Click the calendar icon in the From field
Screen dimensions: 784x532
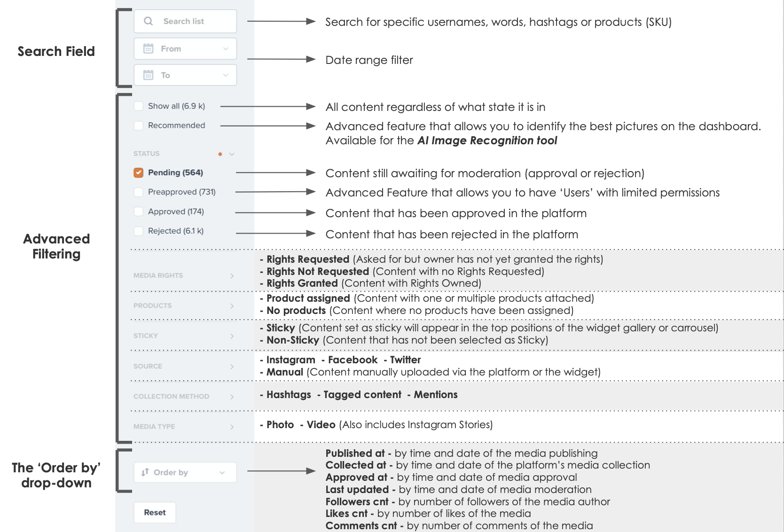coord(149,48)
